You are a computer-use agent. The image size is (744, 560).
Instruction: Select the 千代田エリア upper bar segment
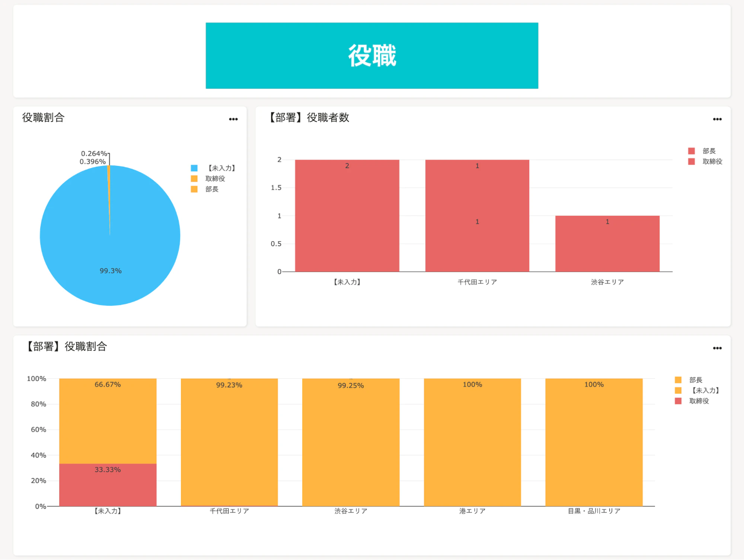[x=477, y=188]
